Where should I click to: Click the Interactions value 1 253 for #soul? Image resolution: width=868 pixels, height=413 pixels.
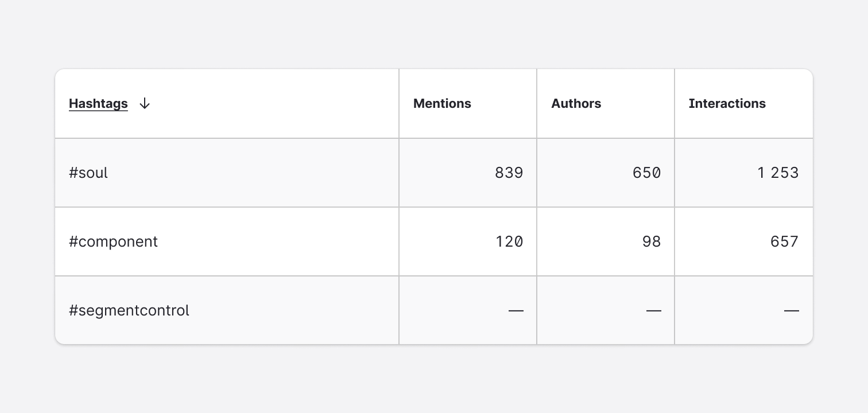coord(778,173)
